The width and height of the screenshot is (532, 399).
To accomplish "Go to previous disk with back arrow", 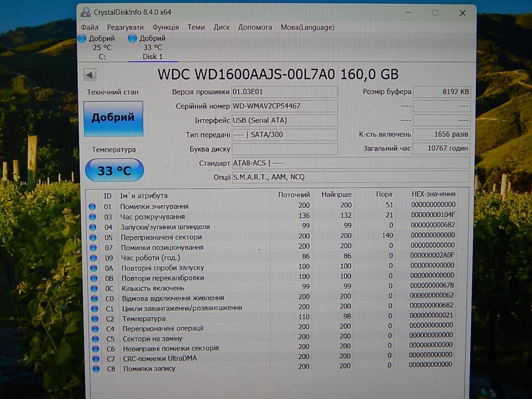I will 90,75.
